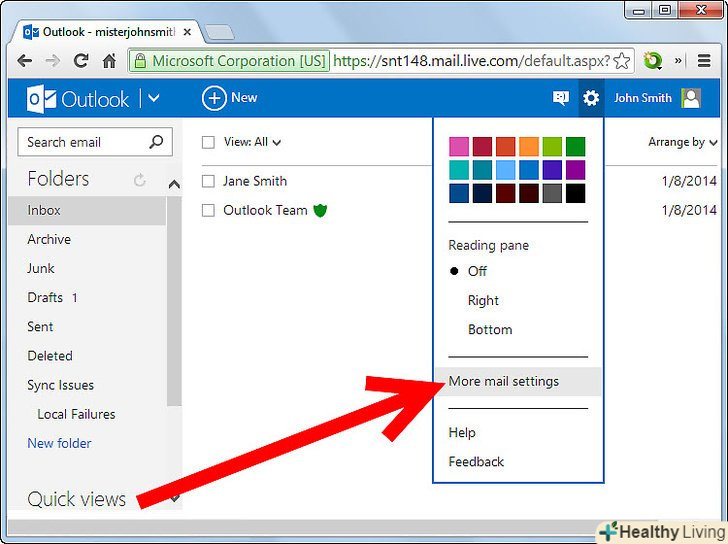The image size is (728, 544).
Task: Open a new browser tab
Action: point(219,32)
